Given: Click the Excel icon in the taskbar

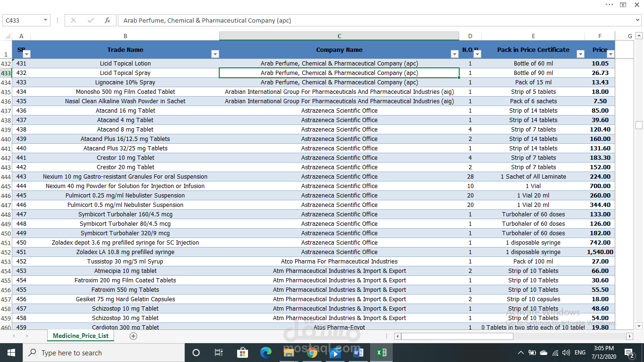Looking at the screenshot, I should pyautogui.click(x=381, y=353).
